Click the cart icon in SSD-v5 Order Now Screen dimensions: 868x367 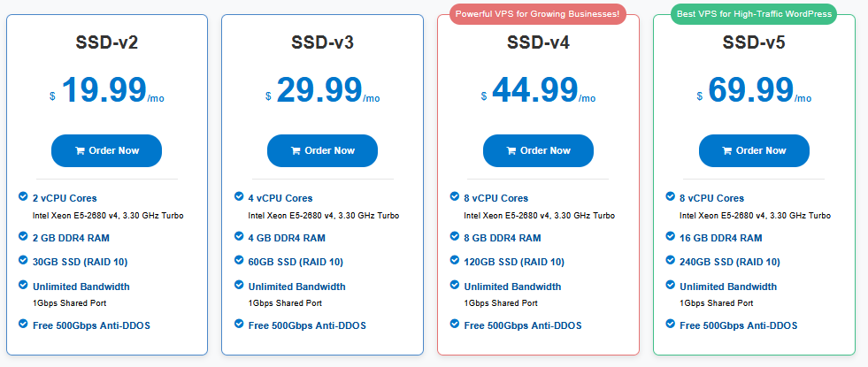(727, 151)
